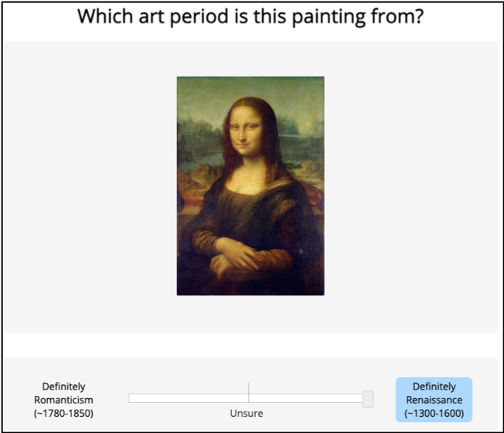Click the word 'Renaissance' in the highlighted label
Image resolution: width=504 pixels, height=433 pixels.
(x=434, y=400)
